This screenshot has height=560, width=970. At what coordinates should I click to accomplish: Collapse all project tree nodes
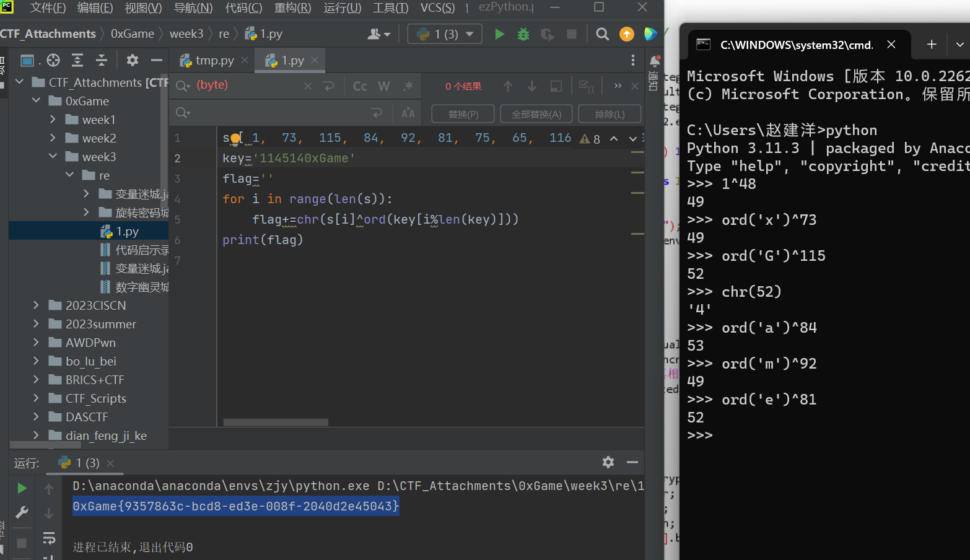tap(101, 60)
